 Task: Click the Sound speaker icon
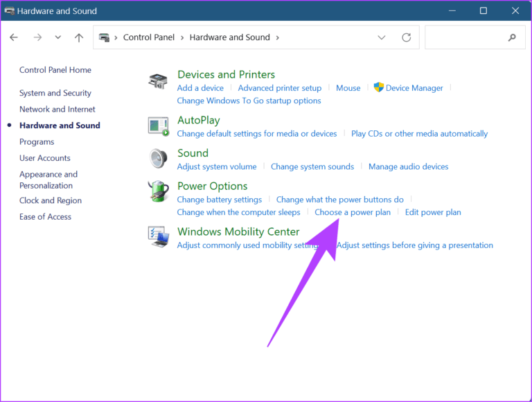[x=158, y=158]
